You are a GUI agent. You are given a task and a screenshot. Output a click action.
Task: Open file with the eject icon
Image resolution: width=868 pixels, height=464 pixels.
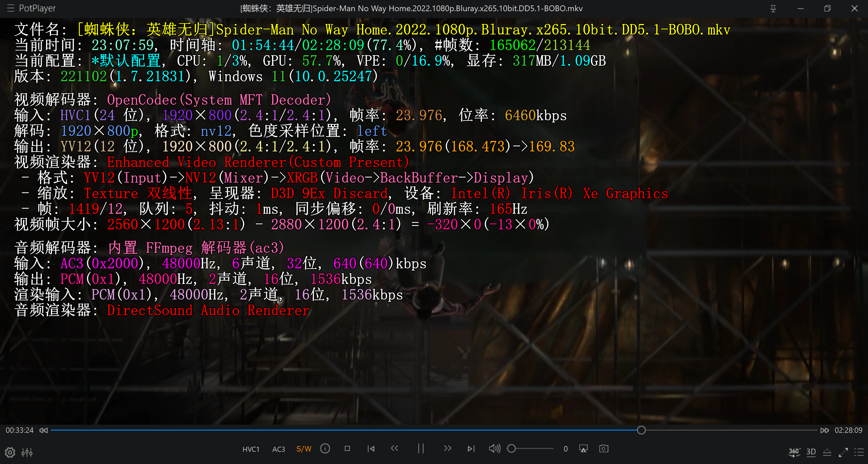827,452
